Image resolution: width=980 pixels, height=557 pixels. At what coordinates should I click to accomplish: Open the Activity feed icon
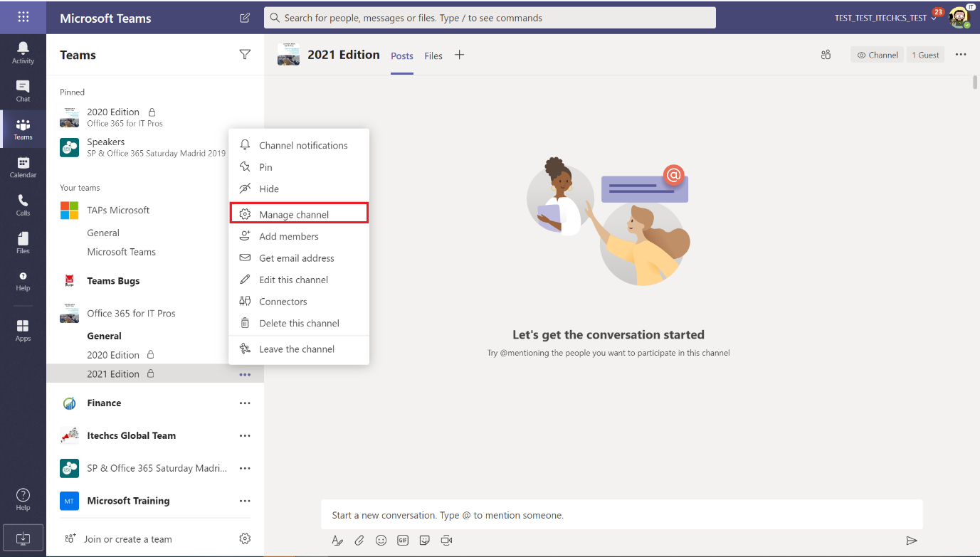click(23, 53)
